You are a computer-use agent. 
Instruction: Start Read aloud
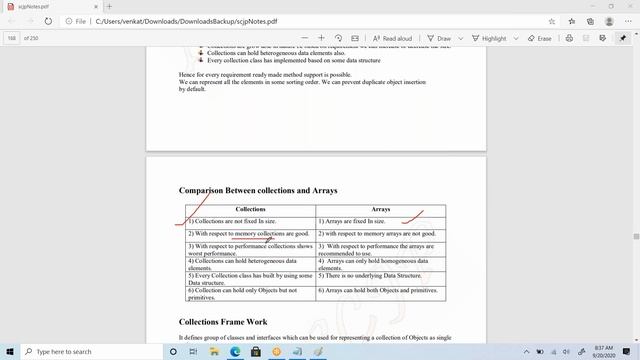click(x=393, y=38)
